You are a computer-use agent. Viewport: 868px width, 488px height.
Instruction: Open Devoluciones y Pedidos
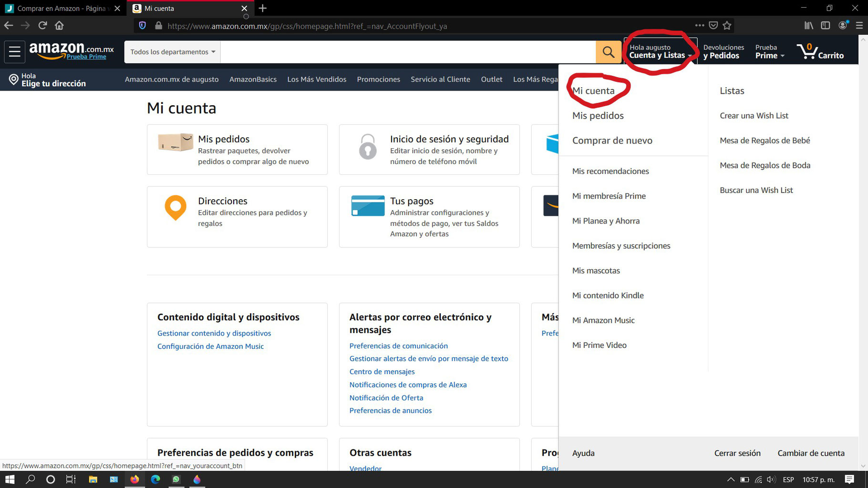723,51
